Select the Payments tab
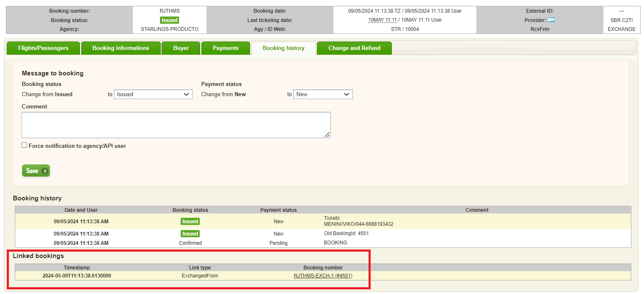Screen dimensions: 644x294 tap(226, 48)
